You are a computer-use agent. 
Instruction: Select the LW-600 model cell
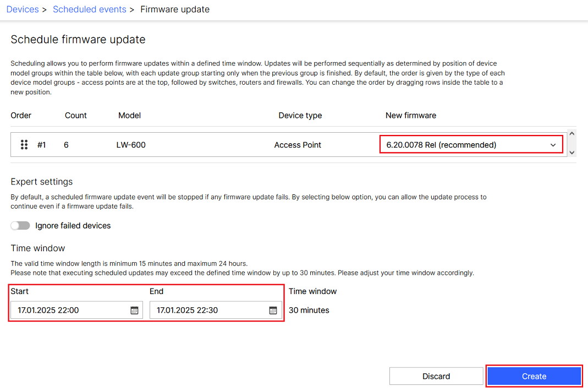tap(131, 145)
